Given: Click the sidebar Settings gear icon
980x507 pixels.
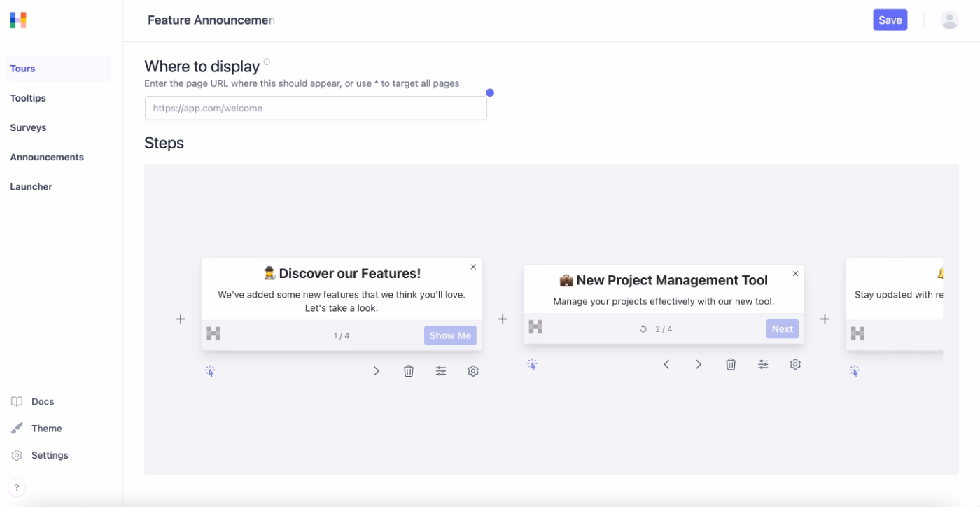Looking at the screenshot, I should click(x=17, y=455).
